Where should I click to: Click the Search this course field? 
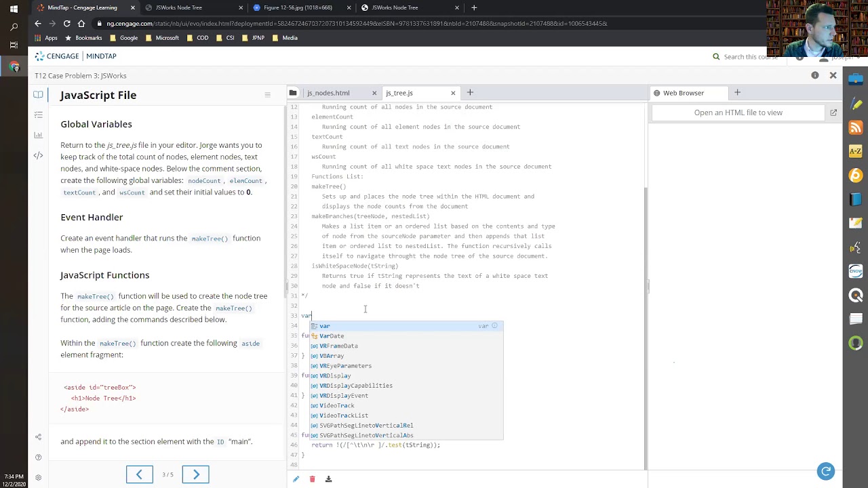(750, 57)
